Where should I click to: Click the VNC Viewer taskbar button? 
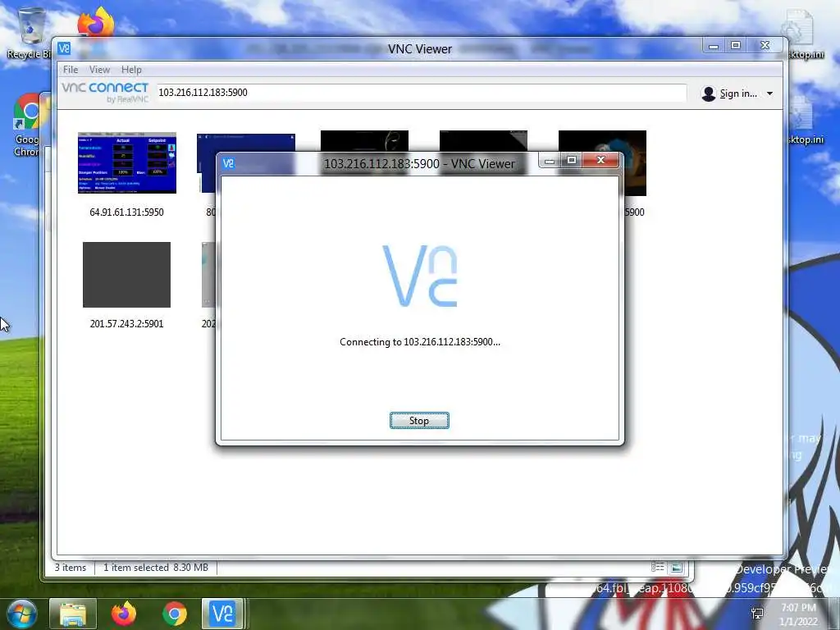(222, 614)
